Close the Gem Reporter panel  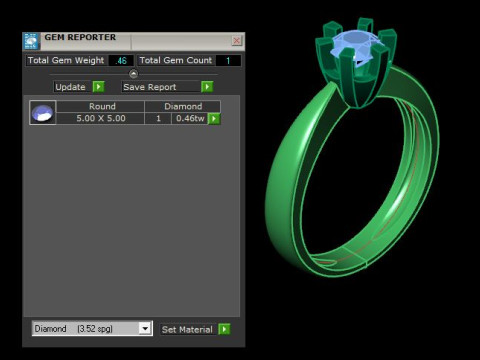click(237, 41)
